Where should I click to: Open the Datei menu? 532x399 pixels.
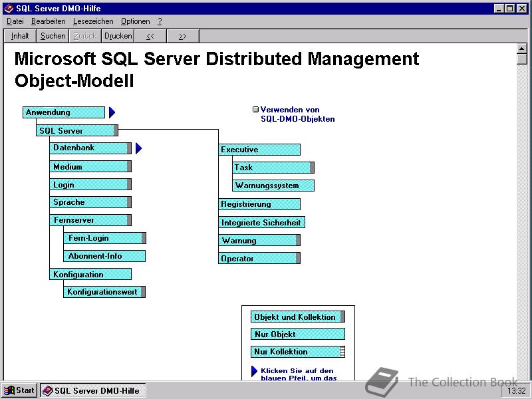click(15, 21)
